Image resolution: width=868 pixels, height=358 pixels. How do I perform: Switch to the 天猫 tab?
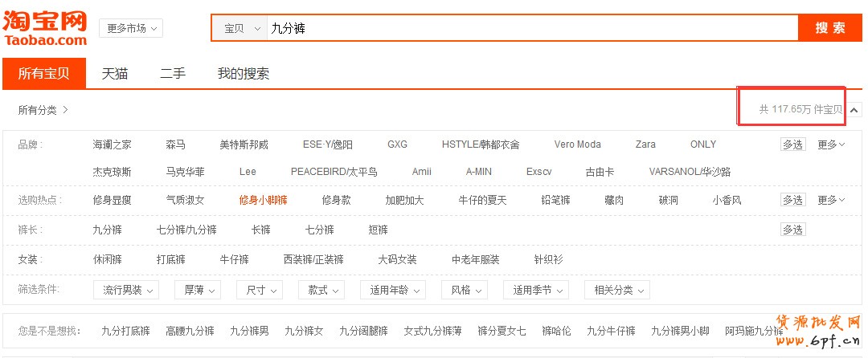coord(114,74)
